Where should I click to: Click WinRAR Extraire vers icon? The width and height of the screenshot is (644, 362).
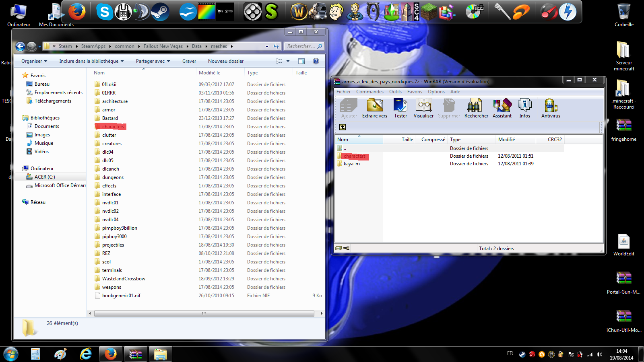pos(375,108)
